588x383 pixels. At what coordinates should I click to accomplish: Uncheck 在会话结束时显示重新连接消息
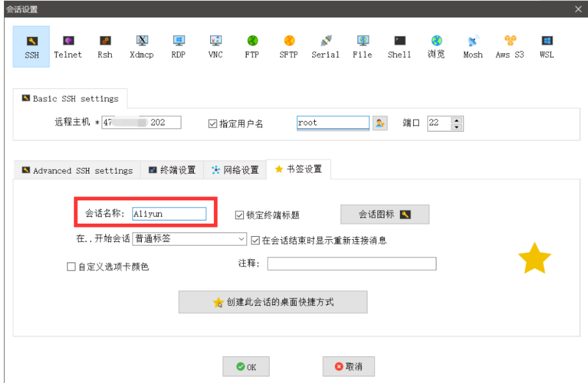255,240
